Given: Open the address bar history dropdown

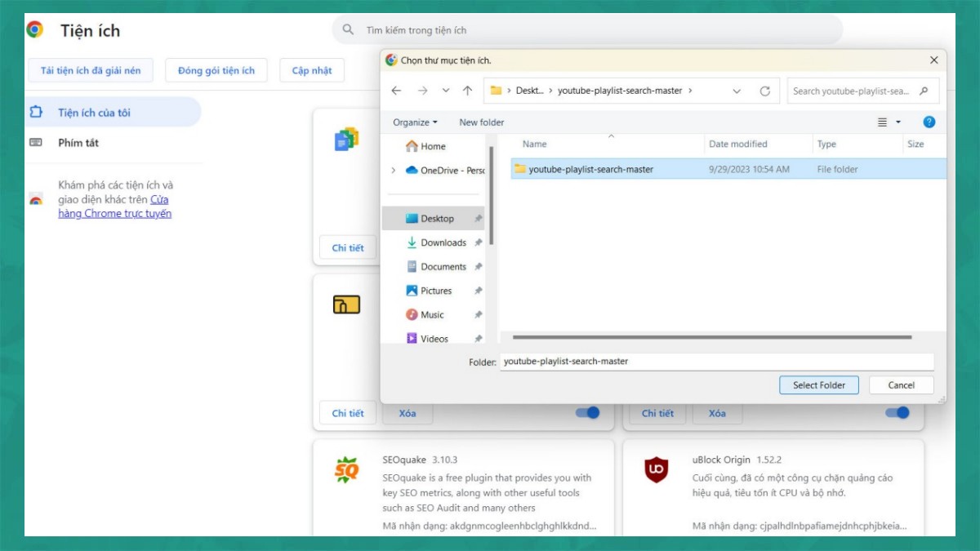Looking at the screenshot, I should 737,91.
